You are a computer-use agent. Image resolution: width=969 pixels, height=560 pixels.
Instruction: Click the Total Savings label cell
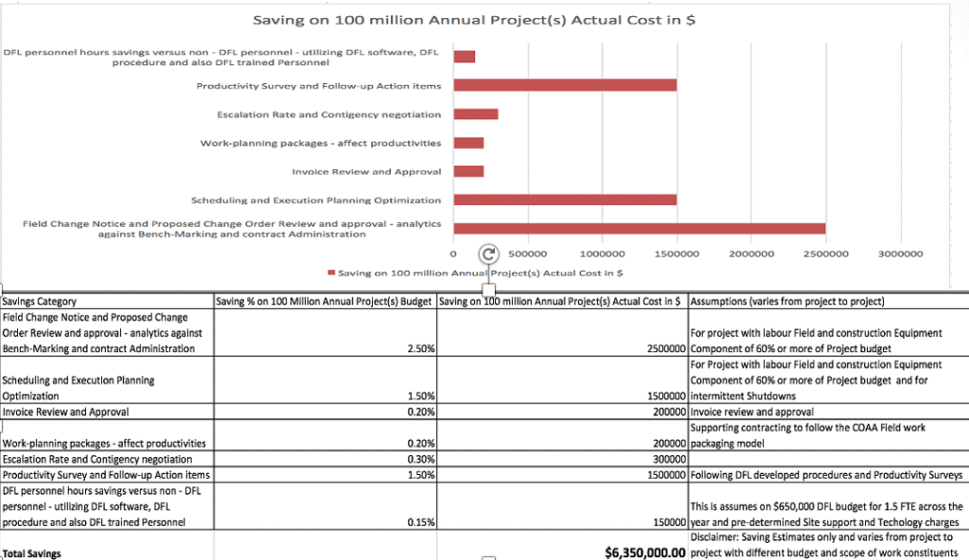pyautogui.click(x=107, y=545)
